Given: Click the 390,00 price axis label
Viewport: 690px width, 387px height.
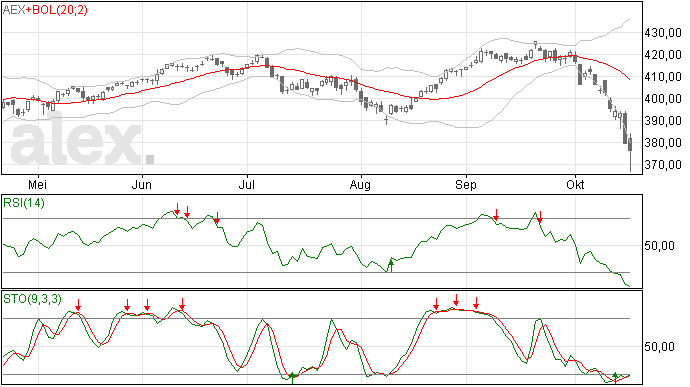Looking at the screenshot, I should pyautogui.click(x=663, y=121).
